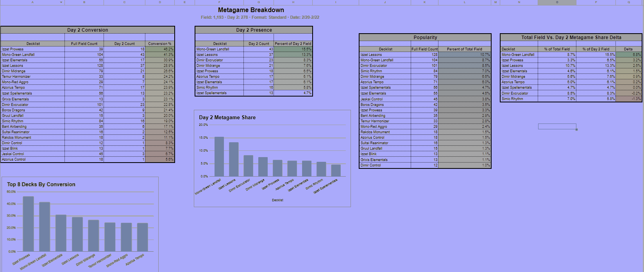Viewport: 644px width, 272px height.
Task: Click the Metagame Breakdown title
Action: pos(251,10)
